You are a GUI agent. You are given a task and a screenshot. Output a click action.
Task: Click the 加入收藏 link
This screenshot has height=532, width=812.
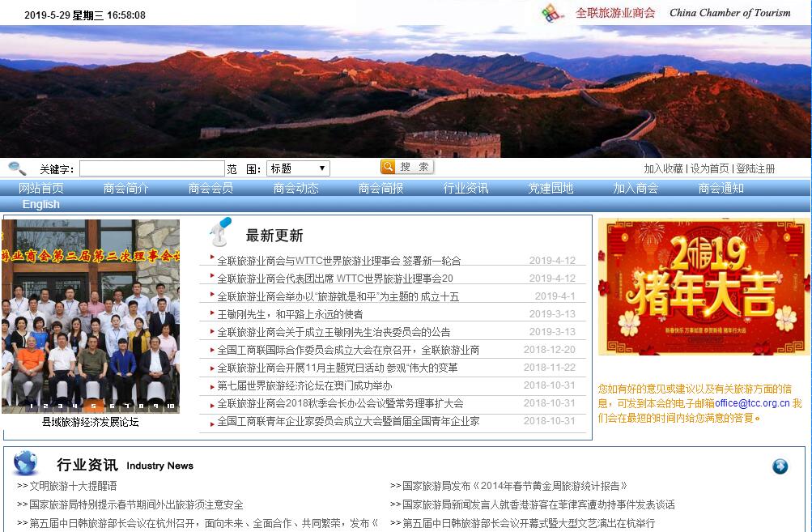pyautogui.click(x=663, y=168)
